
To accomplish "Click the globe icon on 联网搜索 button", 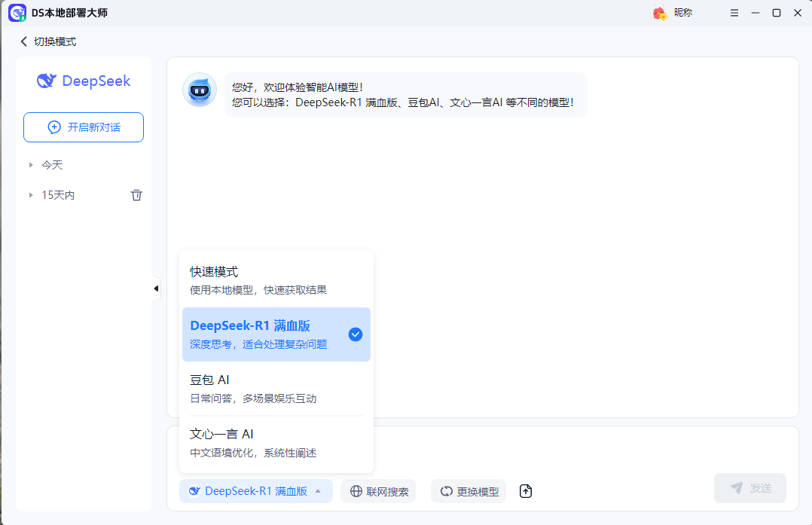I will point(355,491).
